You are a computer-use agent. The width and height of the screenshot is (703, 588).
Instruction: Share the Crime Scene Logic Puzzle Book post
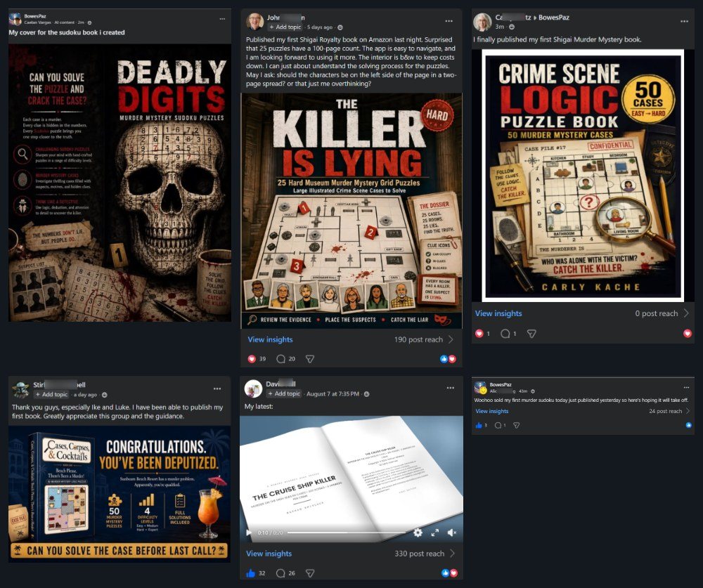click(x=531, y=334)
